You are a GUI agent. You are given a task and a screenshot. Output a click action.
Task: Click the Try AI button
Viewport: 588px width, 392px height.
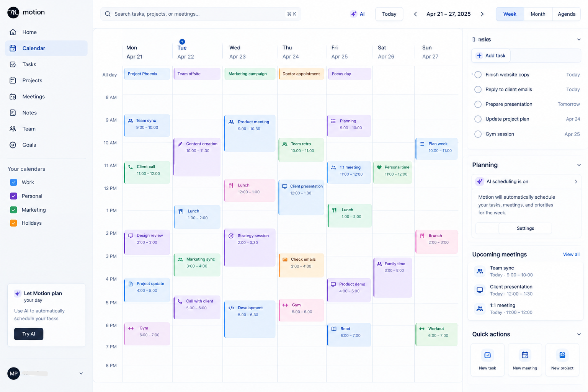[29, 334]
